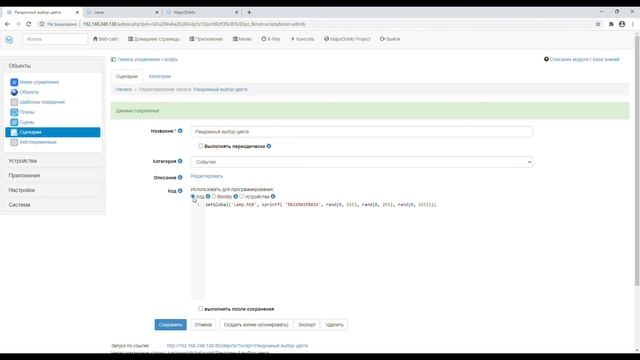
Task: Open the Планы sidebar icon
Action: point(14,112)
